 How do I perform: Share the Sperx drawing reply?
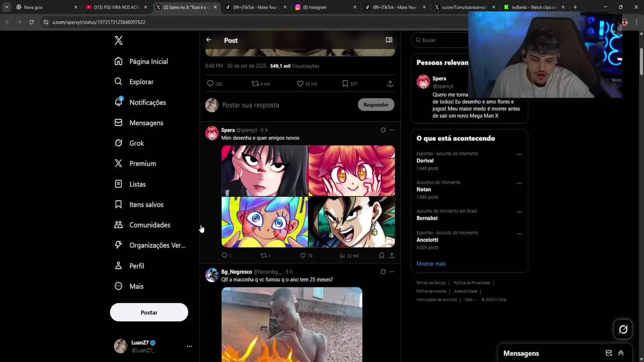pos(392,255)
